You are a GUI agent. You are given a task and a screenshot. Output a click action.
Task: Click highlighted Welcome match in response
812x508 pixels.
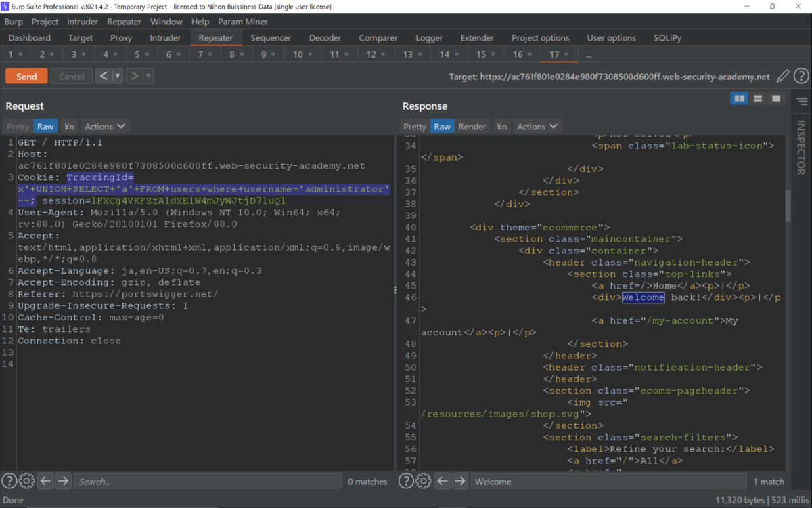[x=643, y=297]
